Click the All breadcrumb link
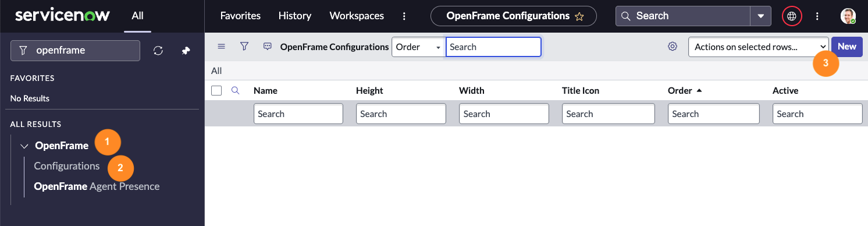868x226 pixels. tap(216, 70)
